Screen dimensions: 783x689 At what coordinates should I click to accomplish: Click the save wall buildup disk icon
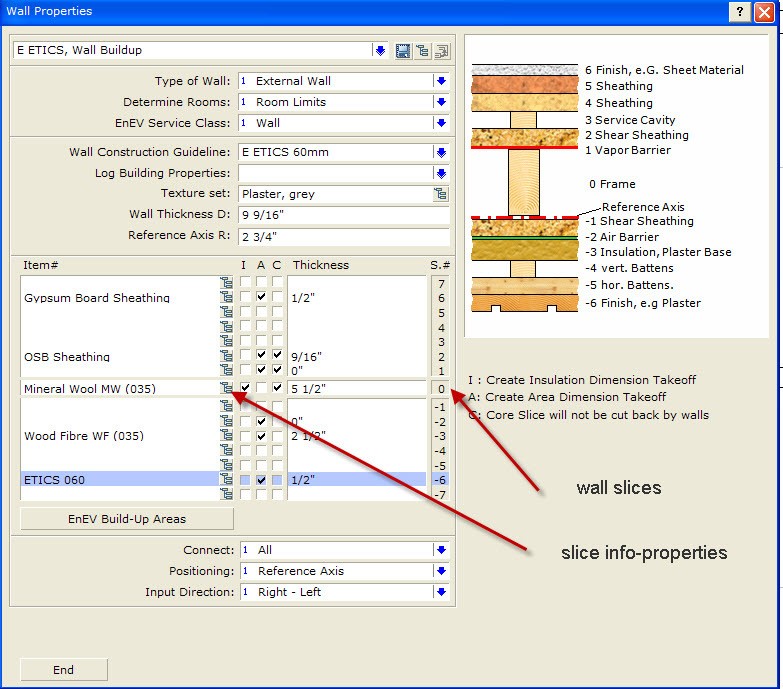pos(404,51)
